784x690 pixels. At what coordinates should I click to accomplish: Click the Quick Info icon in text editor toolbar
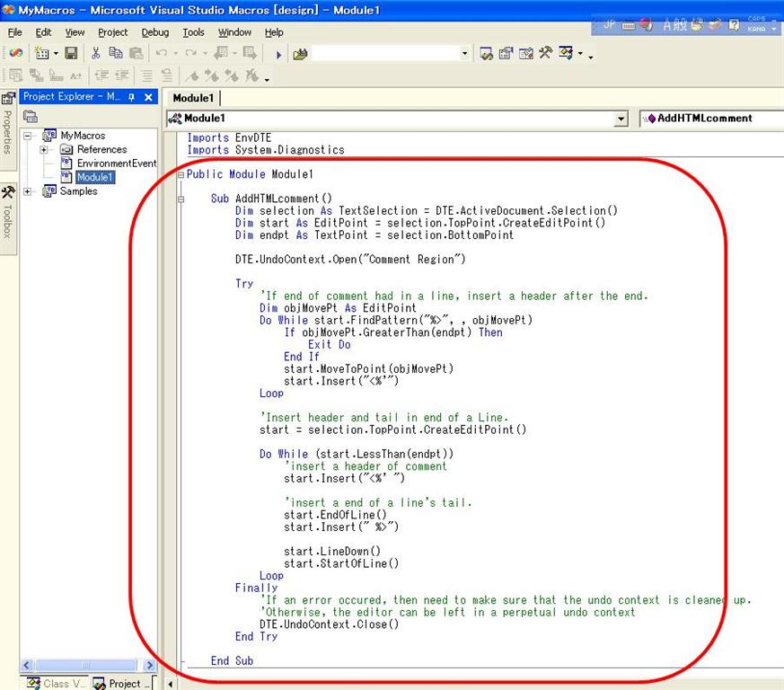tap(56, 75)
